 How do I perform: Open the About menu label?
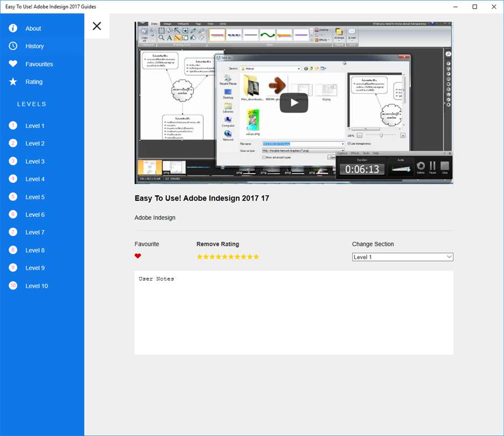[33, 29]
